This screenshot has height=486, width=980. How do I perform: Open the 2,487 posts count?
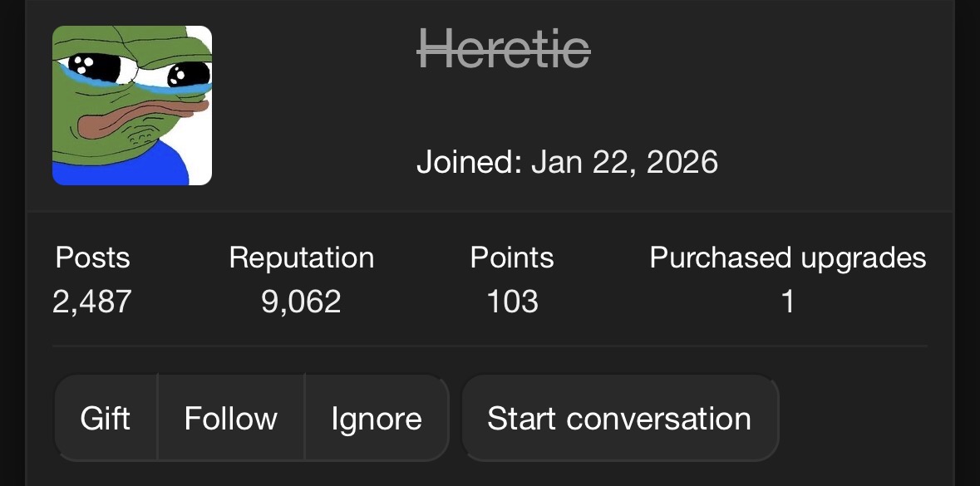coord(92,301)
